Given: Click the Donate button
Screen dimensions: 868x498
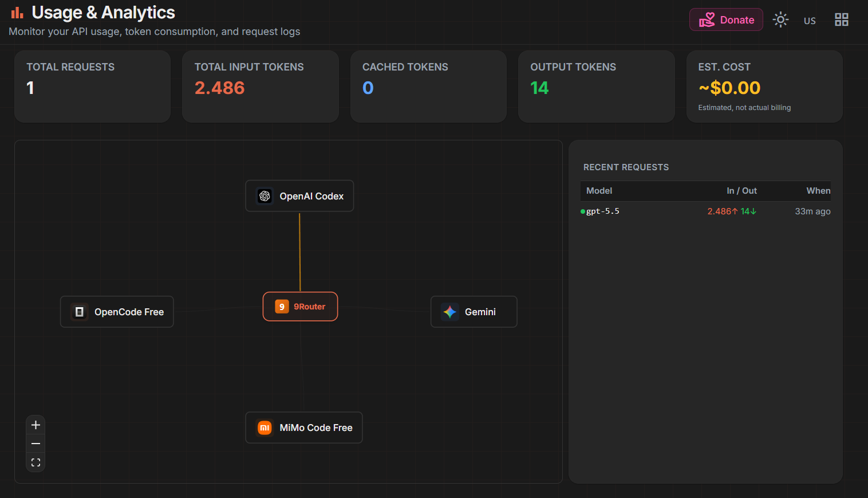Looking at the screenshot, I should click(726, 19).
